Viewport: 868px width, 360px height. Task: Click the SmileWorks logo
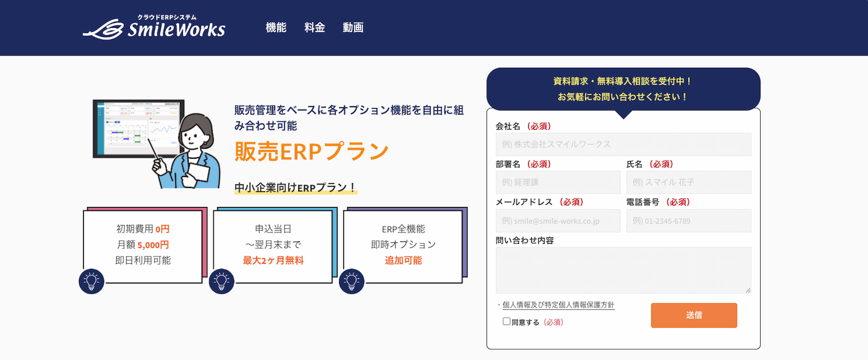coord(154,27)
